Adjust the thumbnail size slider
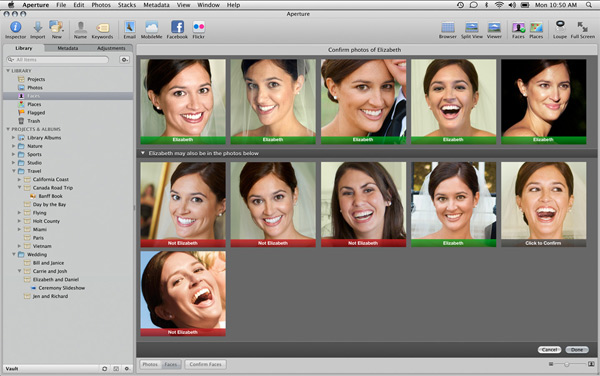This screenshot has width=600, height=376. [567, 364]
